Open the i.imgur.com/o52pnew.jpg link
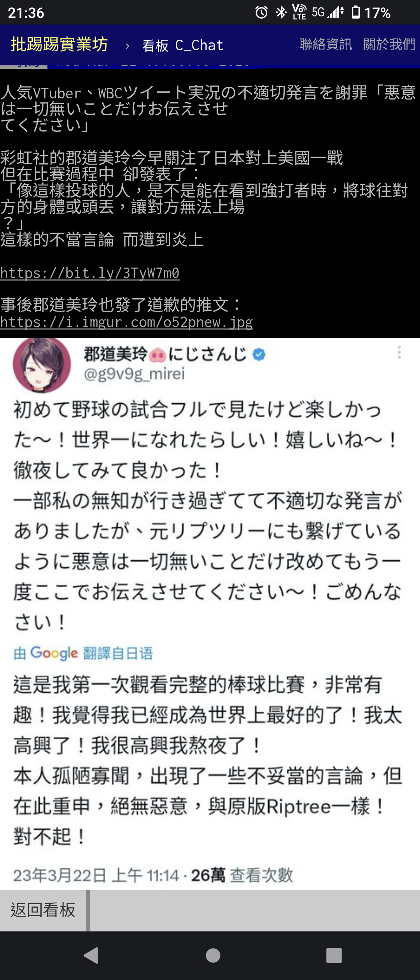The image size is (420, 980). pos(127,322)
